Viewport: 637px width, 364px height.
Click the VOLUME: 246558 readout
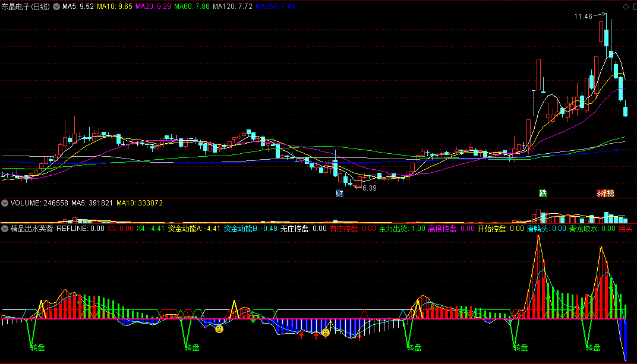click(x=39, y=203)
